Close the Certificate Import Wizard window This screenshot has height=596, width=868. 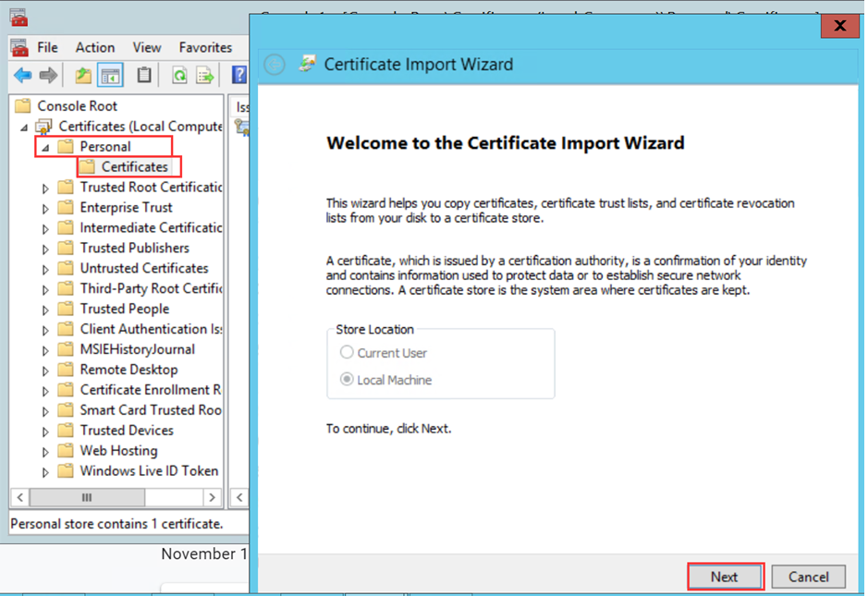pyautogui.click(x=839, y=26)
